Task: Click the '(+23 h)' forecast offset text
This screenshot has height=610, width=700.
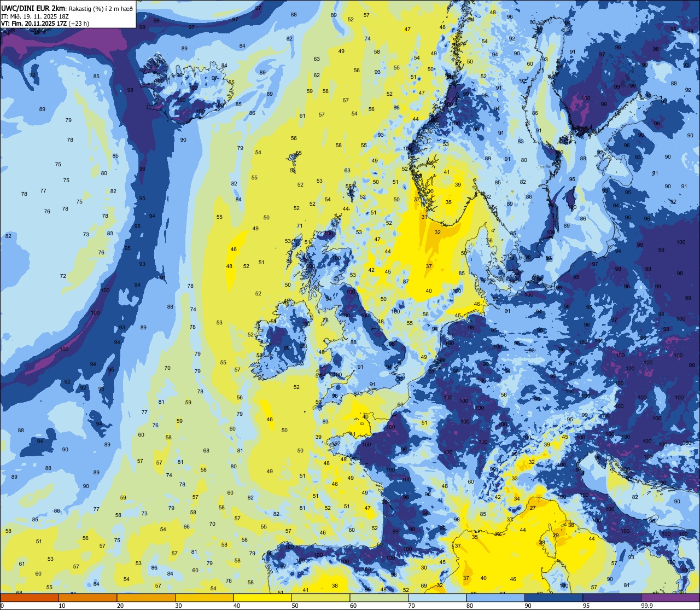Action: 78,24
